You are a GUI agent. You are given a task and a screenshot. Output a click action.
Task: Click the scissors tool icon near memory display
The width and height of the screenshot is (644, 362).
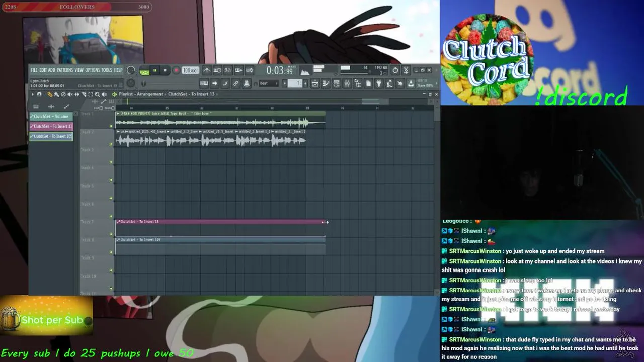tap(406, 70)
